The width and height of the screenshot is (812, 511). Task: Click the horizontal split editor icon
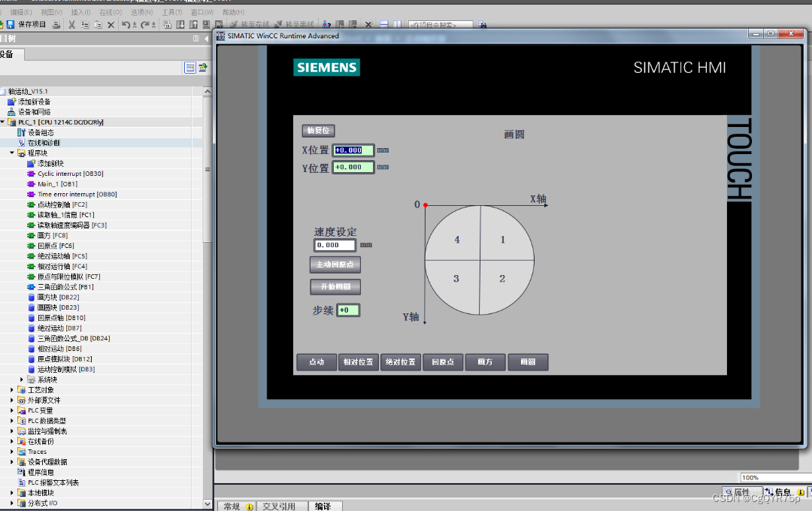pyautogui.click(x=383, y=24)
